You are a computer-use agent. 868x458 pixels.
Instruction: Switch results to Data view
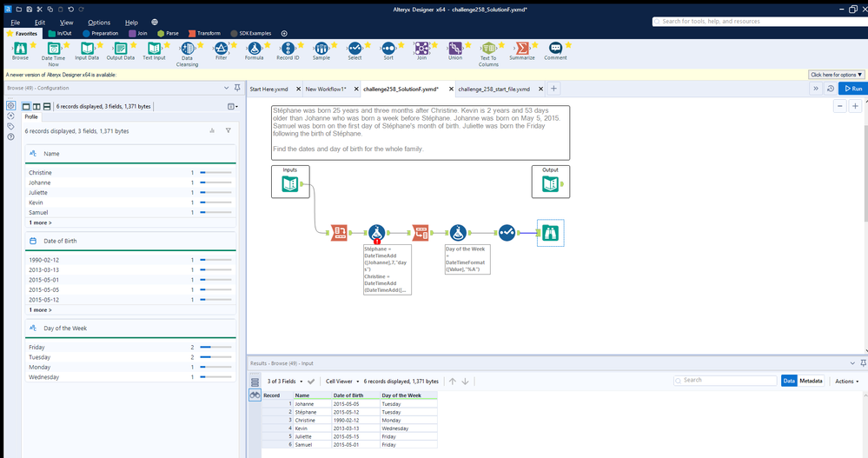pos(789,381)
